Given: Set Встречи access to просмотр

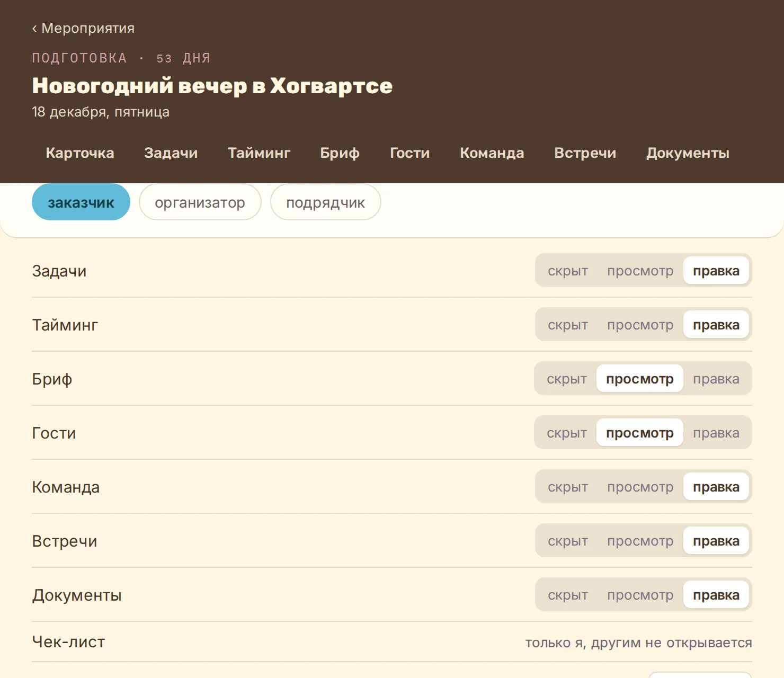Looking at the screenshot, I should [640, 541].
